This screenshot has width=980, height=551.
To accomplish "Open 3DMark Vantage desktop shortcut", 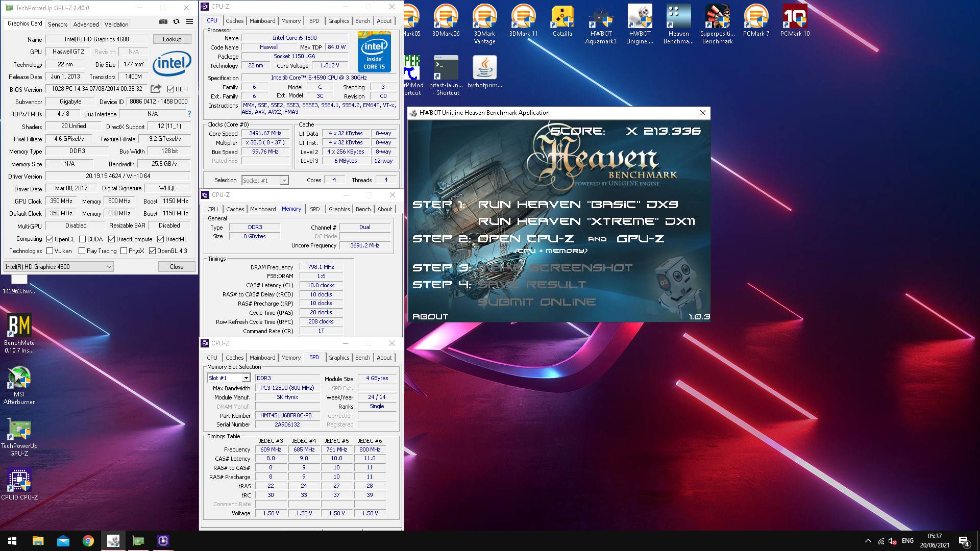I will [484, 24].
